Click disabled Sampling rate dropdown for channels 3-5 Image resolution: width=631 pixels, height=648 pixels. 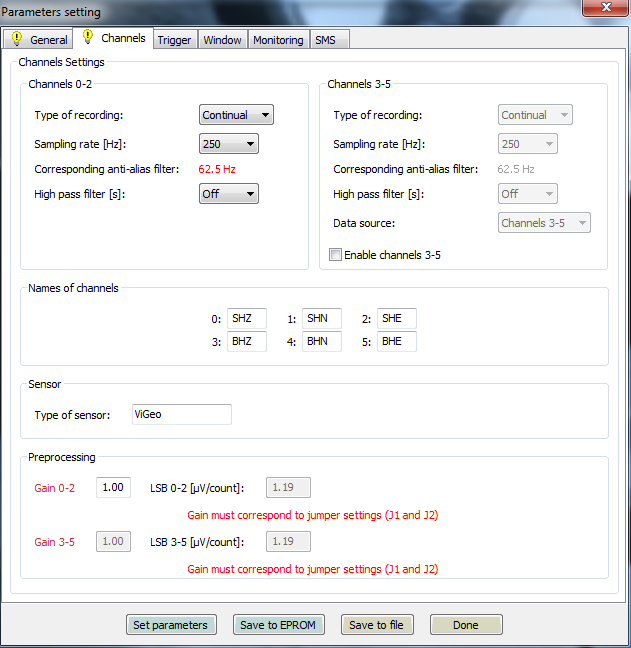tap(528, 144)
